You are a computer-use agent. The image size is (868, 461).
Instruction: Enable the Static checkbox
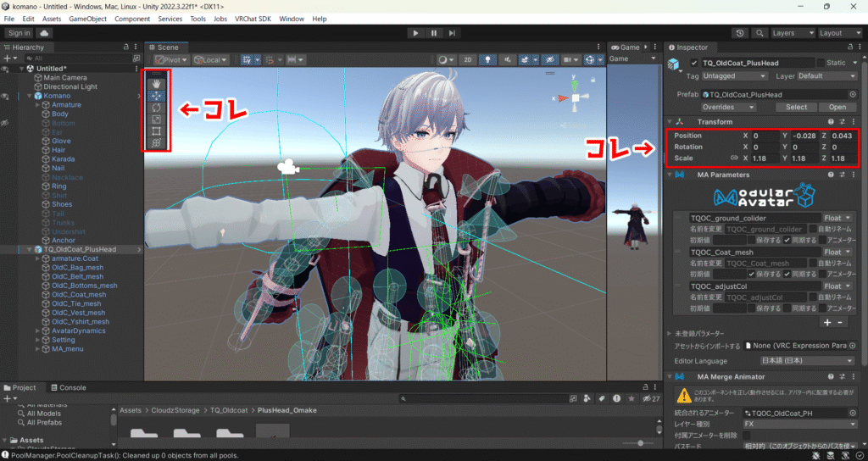coord(820,63)
